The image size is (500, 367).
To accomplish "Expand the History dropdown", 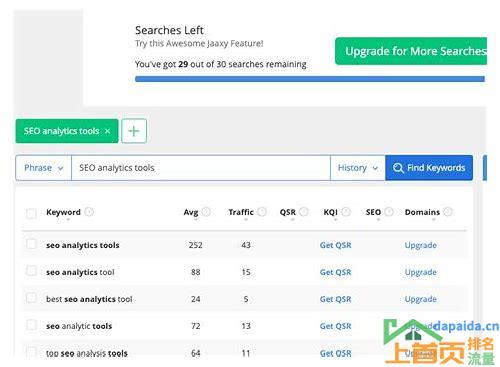I will [358, 168].
